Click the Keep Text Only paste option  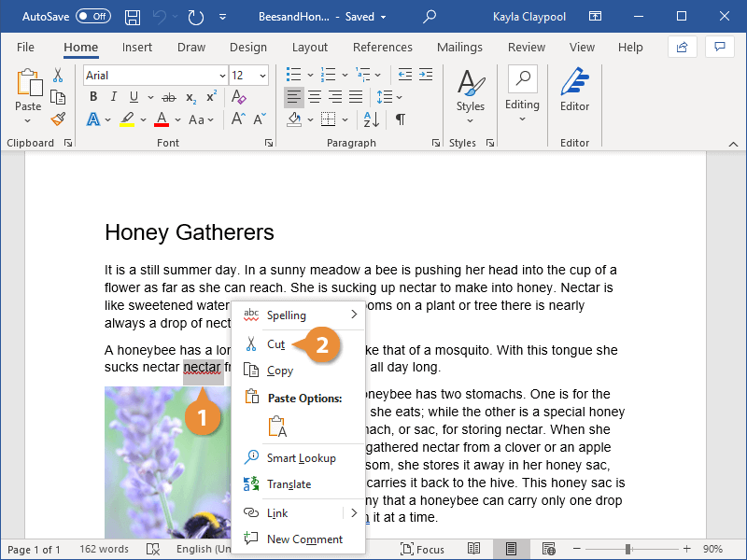(x=276, y=426)
